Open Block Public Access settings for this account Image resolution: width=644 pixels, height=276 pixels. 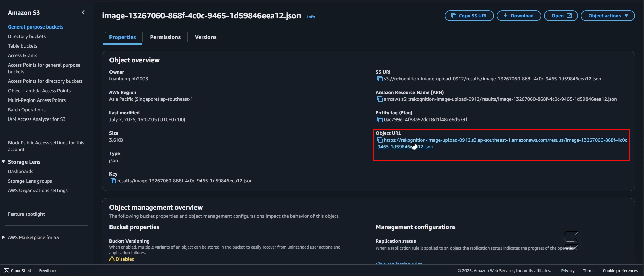(46, 146)
